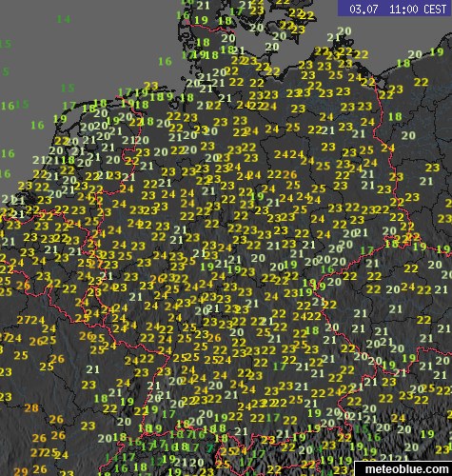
Task: Open the meteoblue.com watermark link
Action: click(x=406, y=468)
